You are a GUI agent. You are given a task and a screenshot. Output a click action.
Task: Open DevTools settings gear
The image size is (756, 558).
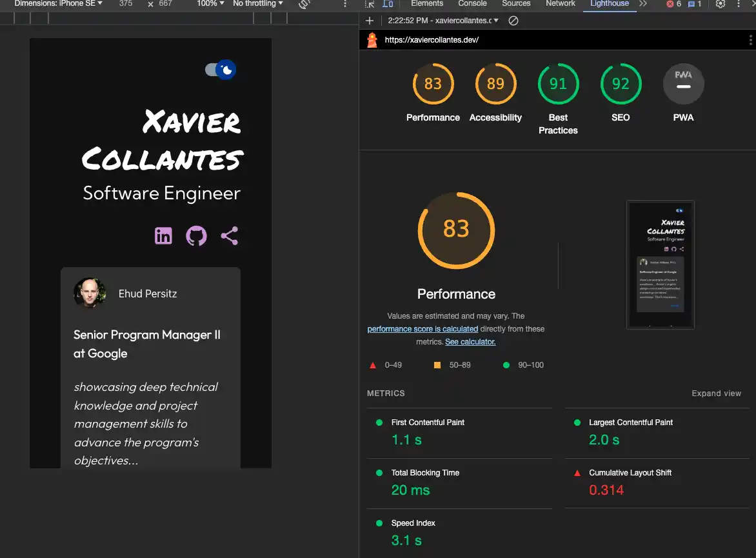click(721, 4)
